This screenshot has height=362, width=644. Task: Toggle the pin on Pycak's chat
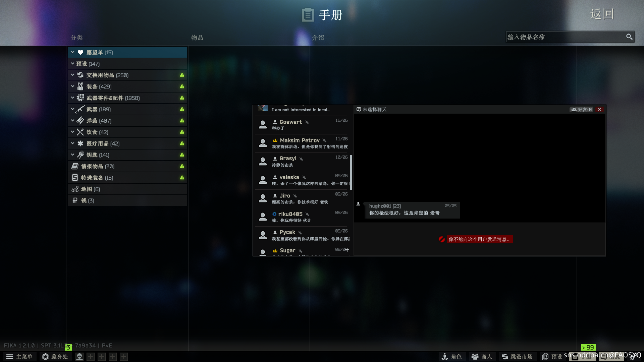tap(300, 233)
